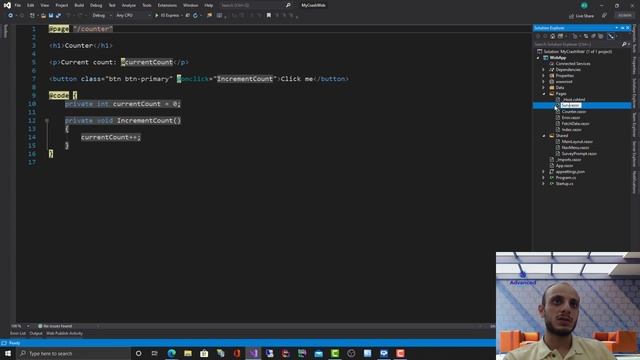The image size is (640, 360).
Task: Open the View menu
Action: (x=44, y=5)
